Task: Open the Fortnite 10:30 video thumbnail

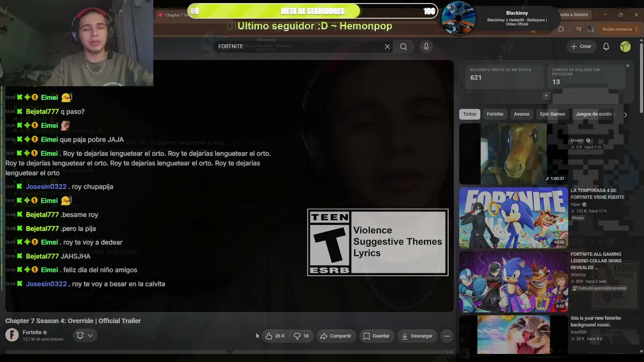Action: [x=513, y=218]
